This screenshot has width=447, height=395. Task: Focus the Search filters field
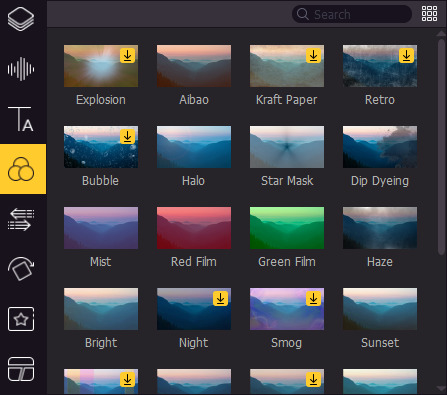(352, 14)
